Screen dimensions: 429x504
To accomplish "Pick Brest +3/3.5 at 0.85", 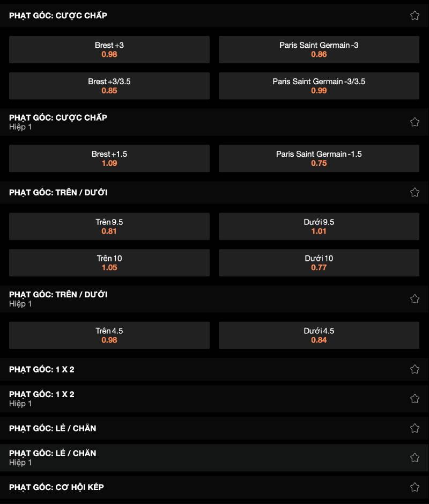I will 109,86.
